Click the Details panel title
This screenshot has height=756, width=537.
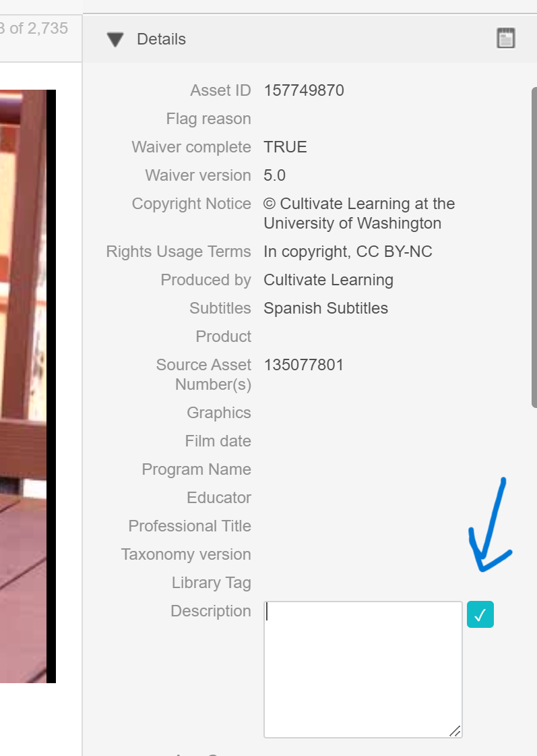coord(161,39)
